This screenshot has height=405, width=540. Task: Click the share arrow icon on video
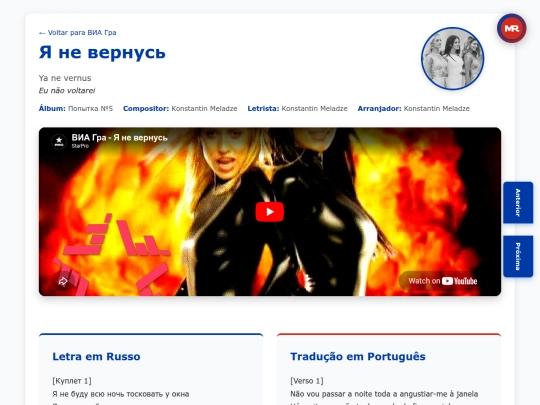coord(62,281)
